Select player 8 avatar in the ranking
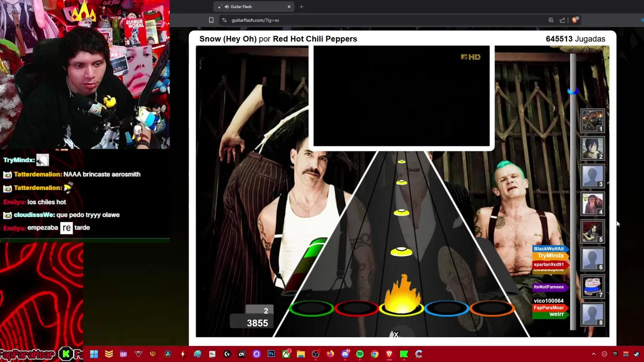The height and width of the screenshot is (362, 644). pyautogui.click(x=592, y=314)
